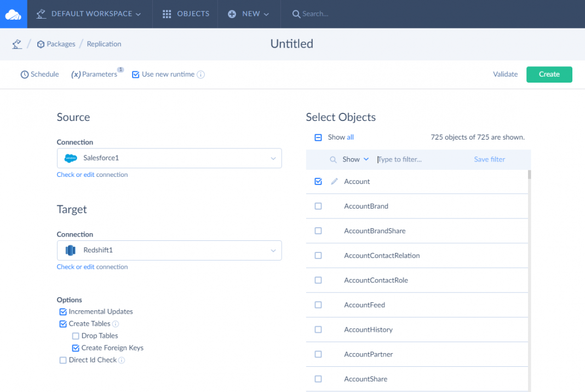The height and width of the screenshot is (392, 585).
Task: Click the Save filter link
Action: 489,160
